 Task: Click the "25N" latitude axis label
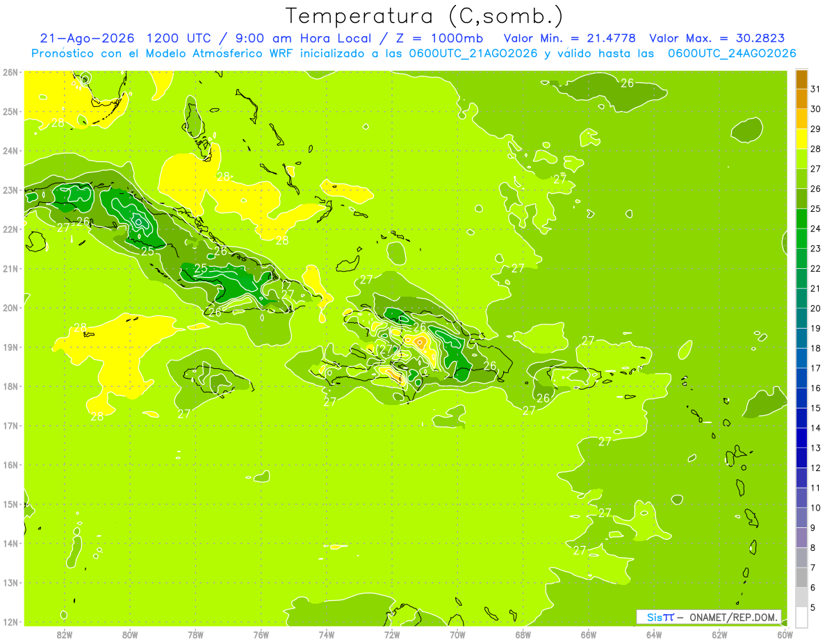coord(10,112)
